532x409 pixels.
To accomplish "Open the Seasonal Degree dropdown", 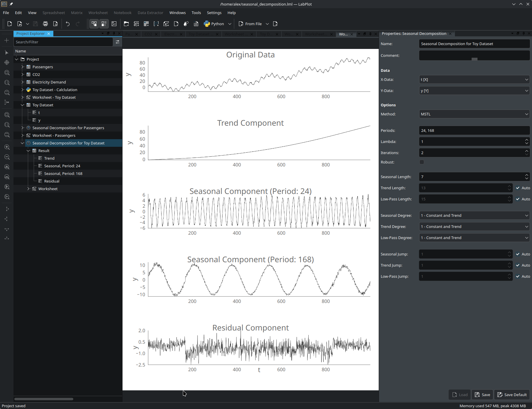I will [x=474, y=216].
